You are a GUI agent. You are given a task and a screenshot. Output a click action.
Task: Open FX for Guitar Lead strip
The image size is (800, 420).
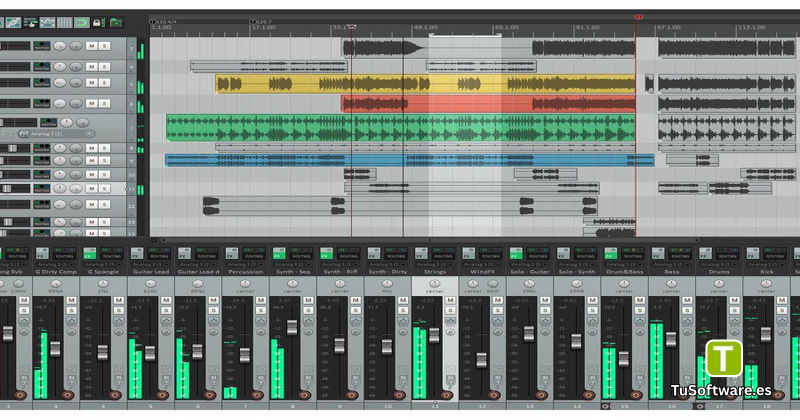point(137,254)
